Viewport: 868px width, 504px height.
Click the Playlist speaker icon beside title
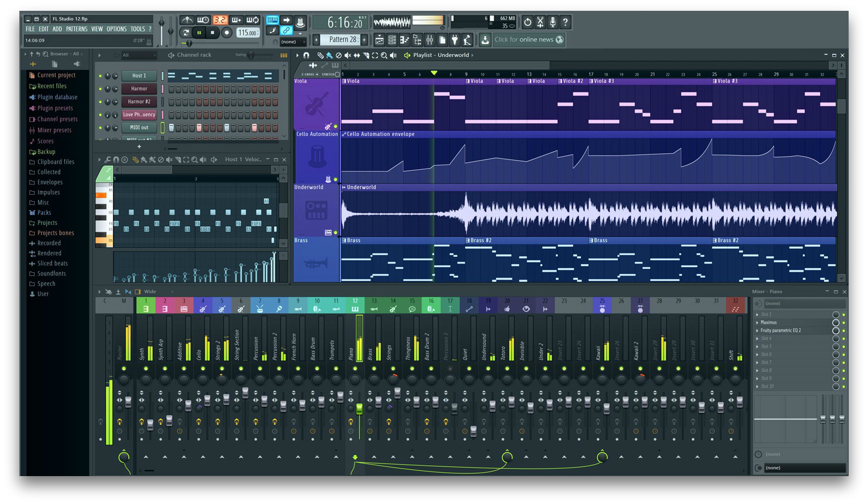[x=407, y=55]
